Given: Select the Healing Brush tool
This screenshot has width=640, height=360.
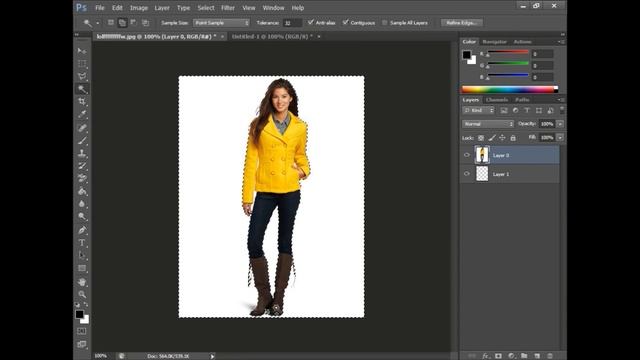Looking at the screenshot, I should point(82,128).
